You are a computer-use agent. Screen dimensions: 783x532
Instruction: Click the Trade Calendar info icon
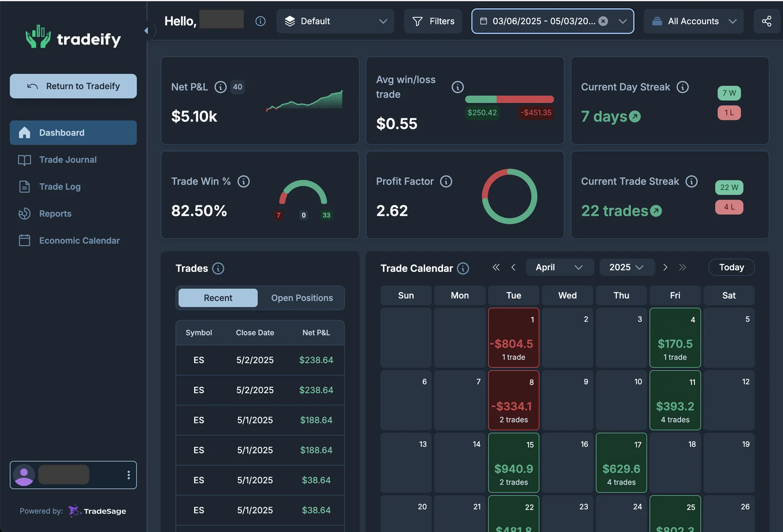click(x=463, y=268)
